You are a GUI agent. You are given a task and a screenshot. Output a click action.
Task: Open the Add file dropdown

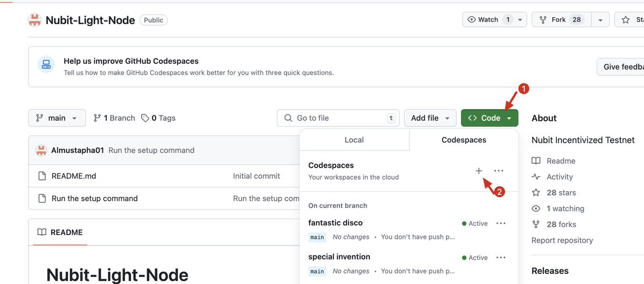tap(430, 118)
